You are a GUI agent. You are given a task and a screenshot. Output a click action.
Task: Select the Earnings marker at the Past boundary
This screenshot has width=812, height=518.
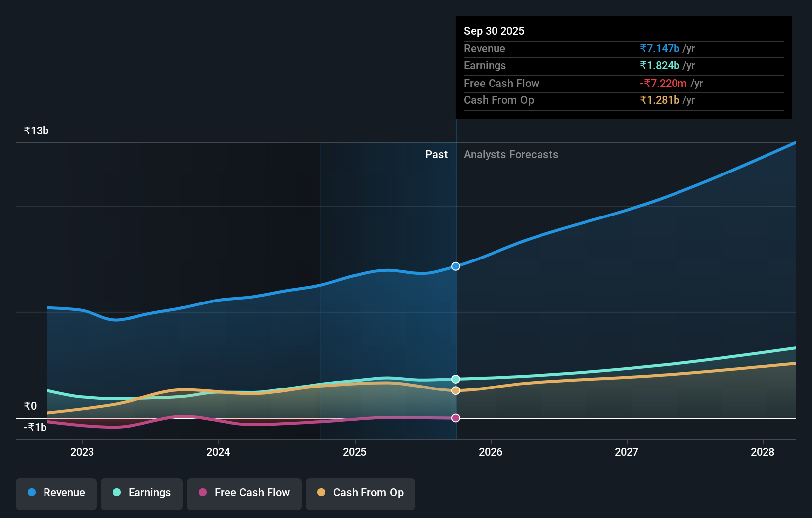(455, 379)
